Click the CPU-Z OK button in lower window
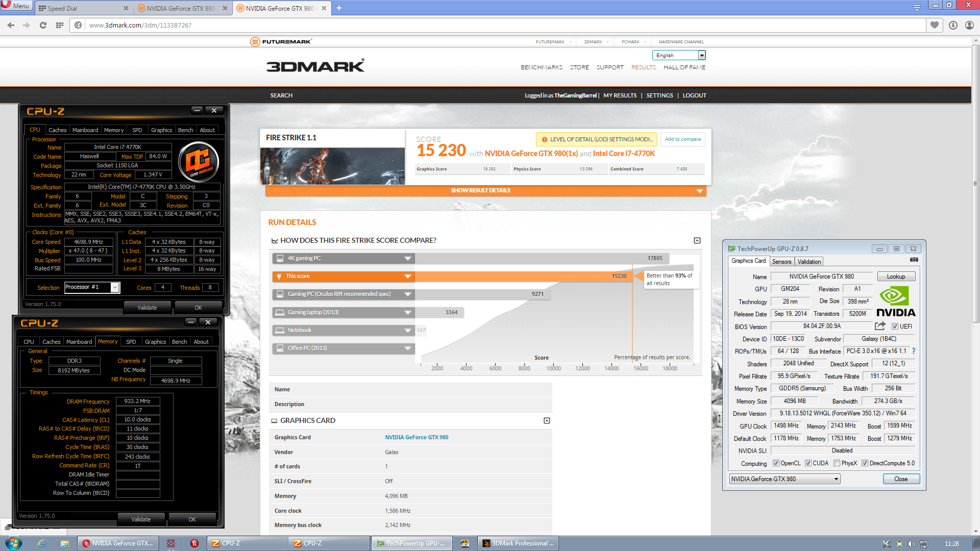This screenshot has width=980, height=551. pos(192,519)
